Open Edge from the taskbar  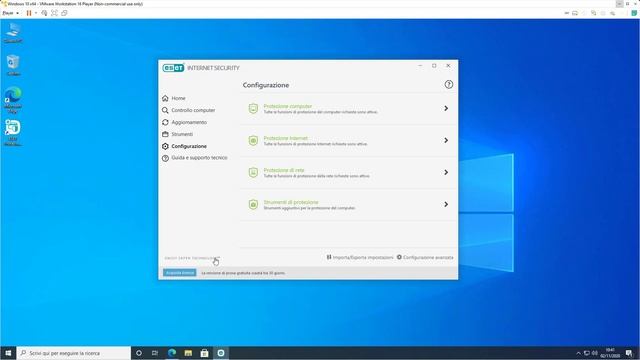172,353
